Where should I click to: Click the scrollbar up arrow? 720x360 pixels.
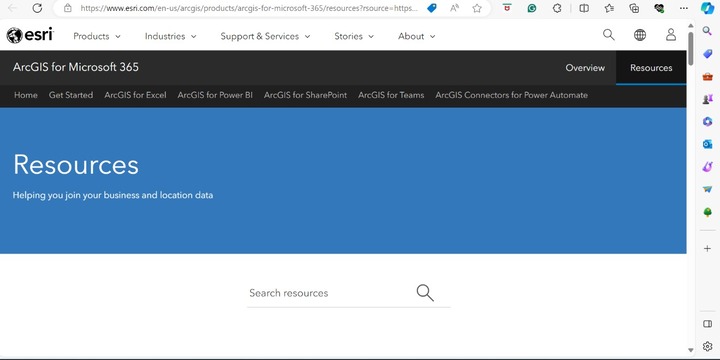click(691, 25)
